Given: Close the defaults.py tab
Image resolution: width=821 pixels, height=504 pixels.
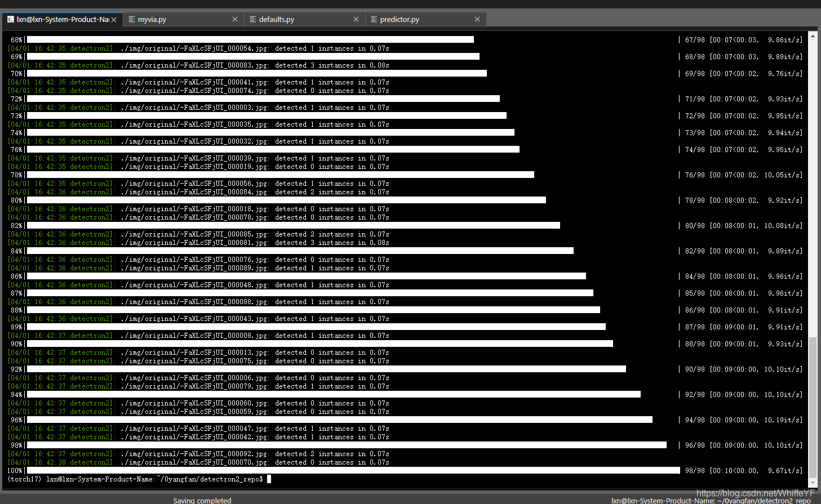Looking at the screenshot, I should (356, 19).
